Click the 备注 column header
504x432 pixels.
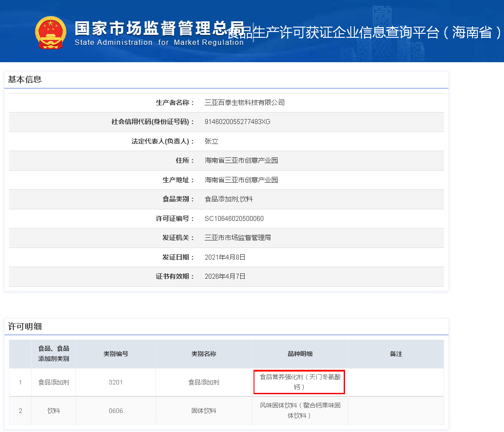[396, 354]
